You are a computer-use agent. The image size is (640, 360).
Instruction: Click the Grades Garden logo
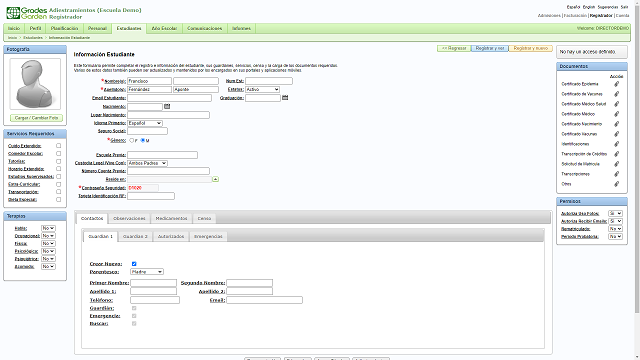pos(27,13)
